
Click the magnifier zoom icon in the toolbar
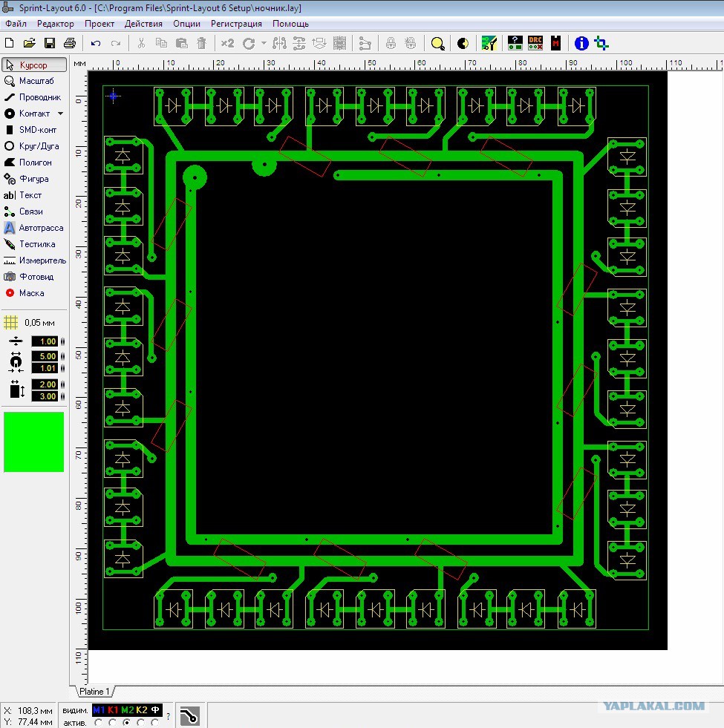(x=438, y=44)
